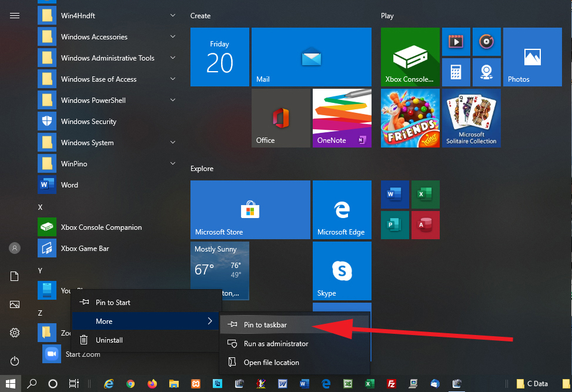The height and width of the screenshot is (392, 572).
Task: Open the Mail tile
Action: pos(311,57)
